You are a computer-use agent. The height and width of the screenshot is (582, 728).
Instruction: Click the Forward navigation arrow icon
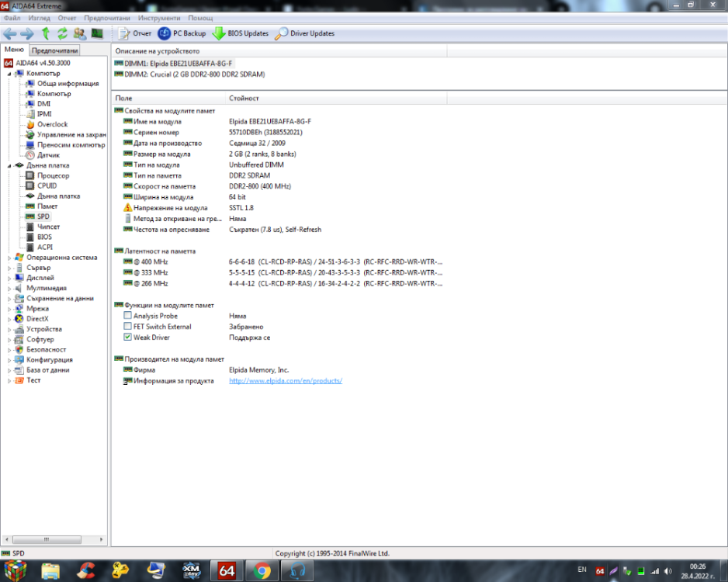click(x=27, y=33)
